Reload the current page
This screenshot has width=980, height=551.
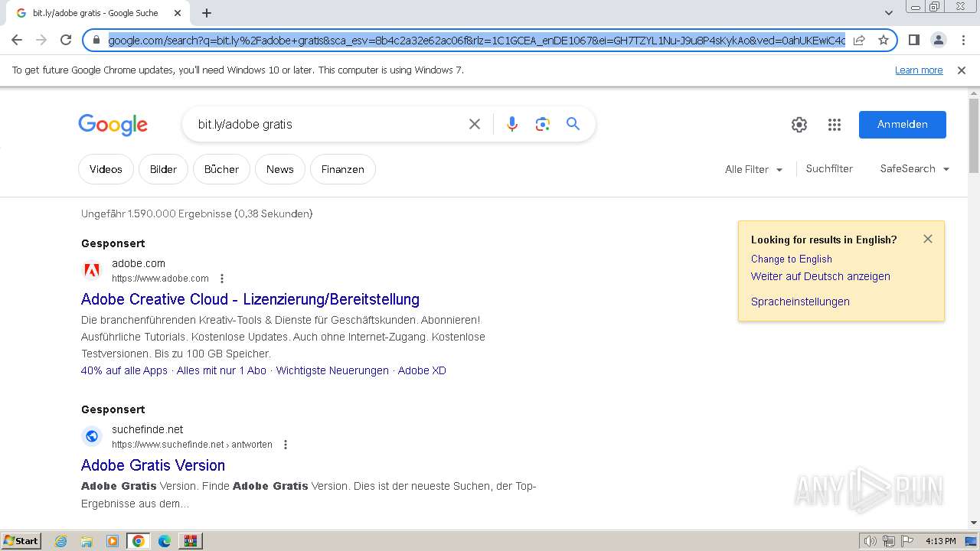66,40
